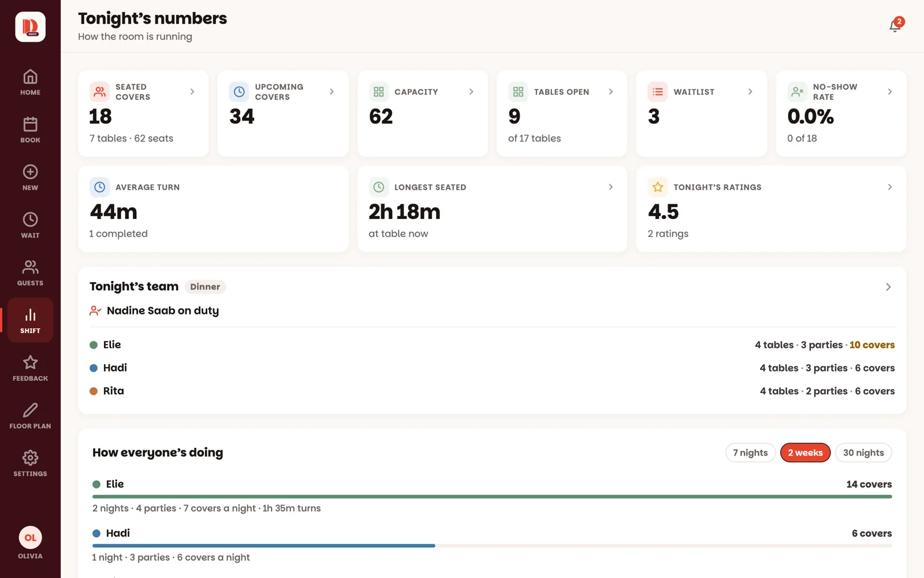The width and height of the screenshot is (924, 578).
Task: Click the app logo in sidebar
Action: pos(30,27)
